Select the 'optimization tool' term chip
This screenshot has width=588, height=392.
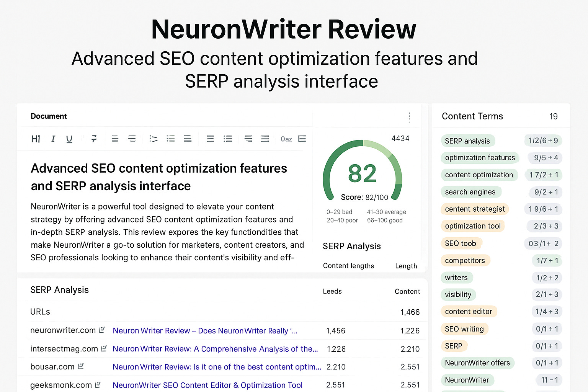(x=473, y=226)
